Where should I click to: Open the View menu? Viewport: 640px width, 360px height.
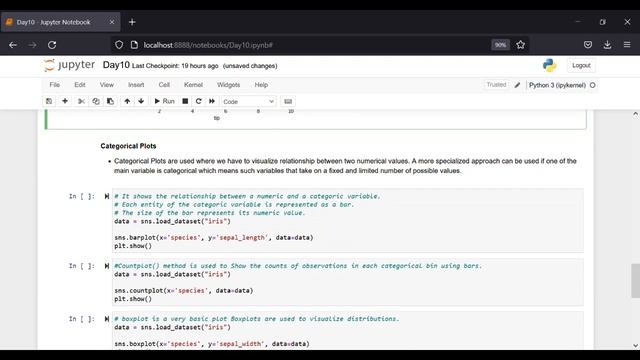107,85
